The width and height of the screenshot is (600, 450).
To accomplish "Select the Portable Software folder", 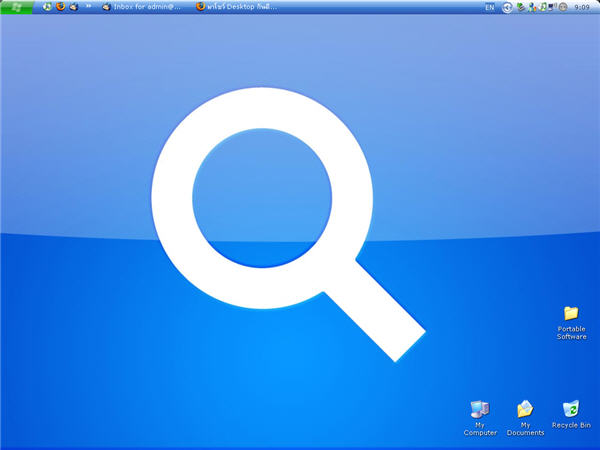I will coord(571,323).
